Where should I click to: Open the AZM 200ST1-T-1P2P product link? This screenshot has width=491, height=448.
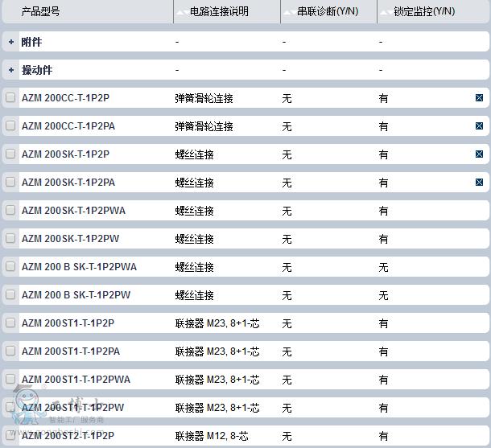click(68, 323)
